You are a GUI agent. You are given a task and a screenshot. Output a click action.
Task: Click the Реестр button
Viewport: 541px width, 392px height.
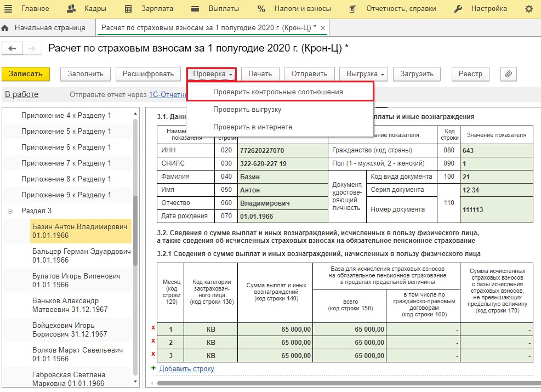point(471,74)
